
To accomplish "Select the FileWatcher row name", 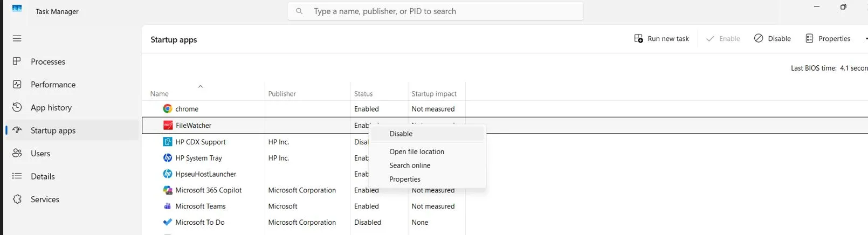I will point(194,126).
